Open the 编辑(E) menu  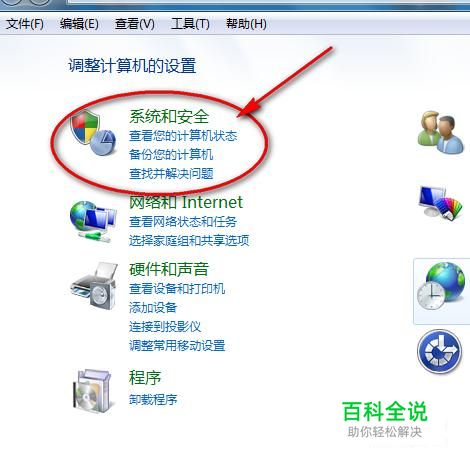(x=79, y=24)
